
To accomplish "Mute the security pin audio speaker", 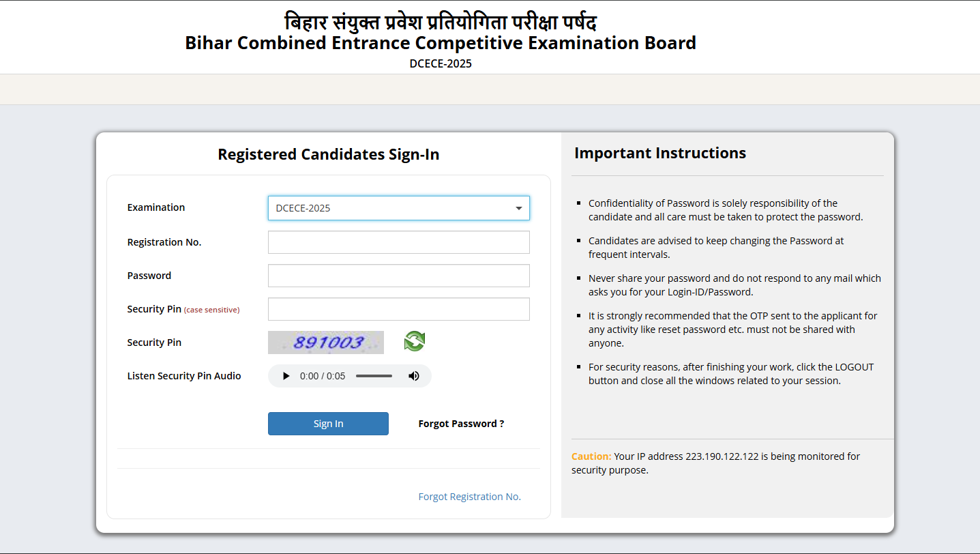I will click(x=414, y=375).
